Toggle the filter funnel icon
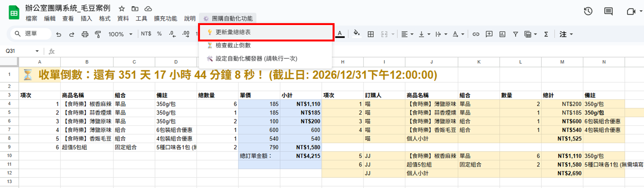 [516, 34]
